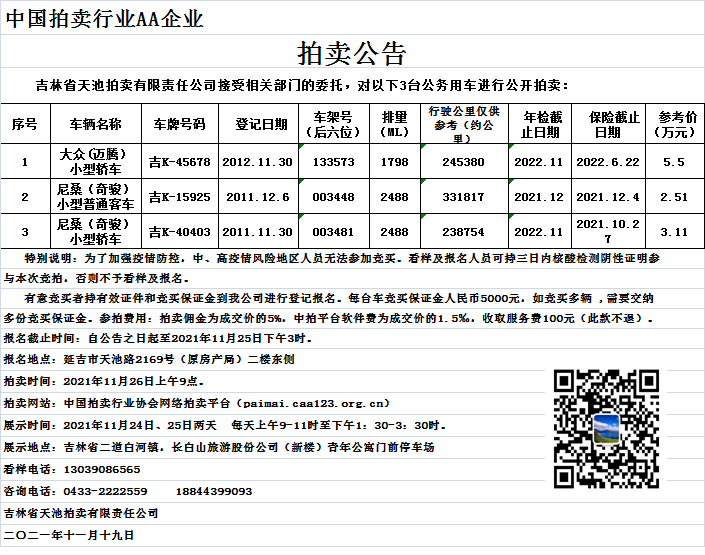Click the 序号 column header
This screenshot has height=555, width=705.
[x=25, y=124]
